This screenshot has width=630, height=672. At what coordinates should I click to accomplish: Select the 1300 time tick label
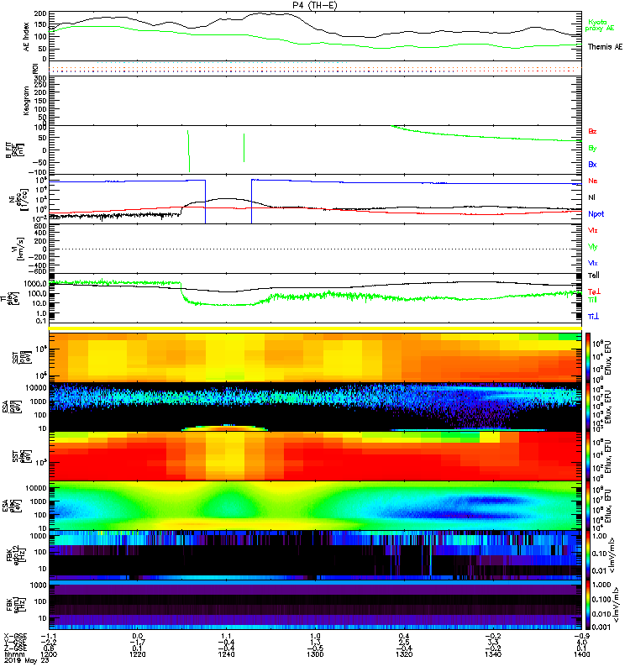[x=315, y=654]
